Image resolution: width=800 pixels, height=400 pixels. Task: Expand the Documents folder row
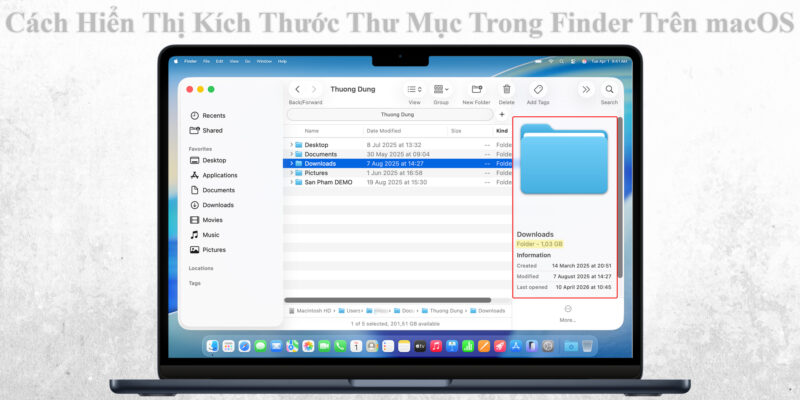[291, 154]
